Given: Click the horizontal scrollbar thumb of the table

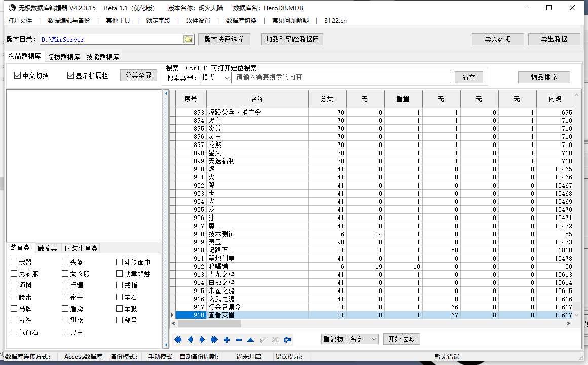Looking at the screenshot, I should click(210, 323).
